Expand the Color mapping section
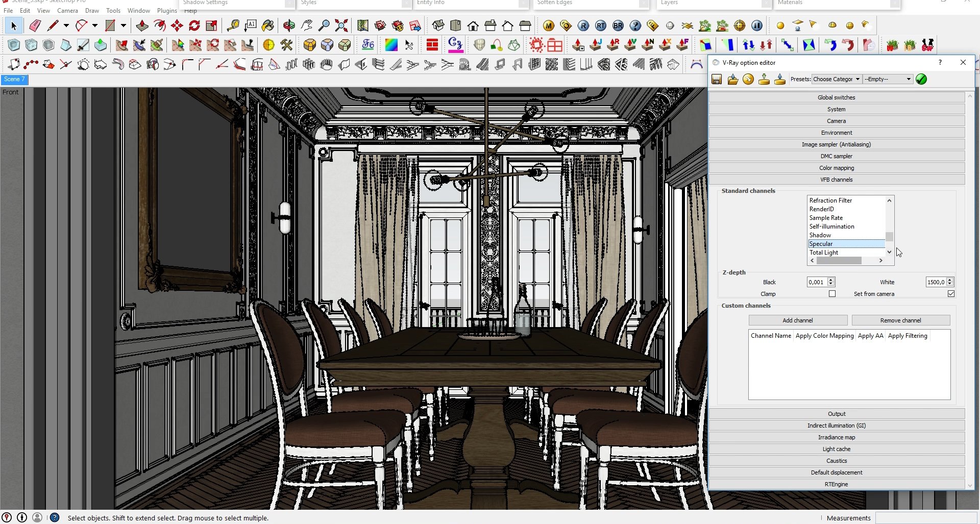 (x=836, y=168)
